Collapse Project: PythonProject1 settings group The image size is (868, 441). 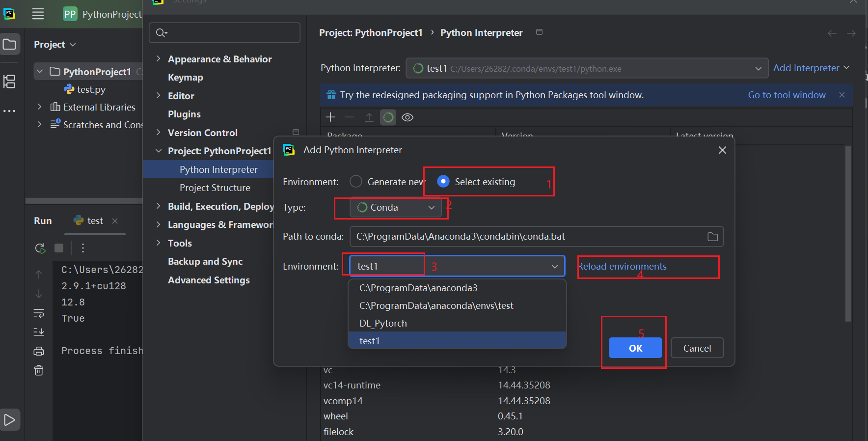coord(158,151)
